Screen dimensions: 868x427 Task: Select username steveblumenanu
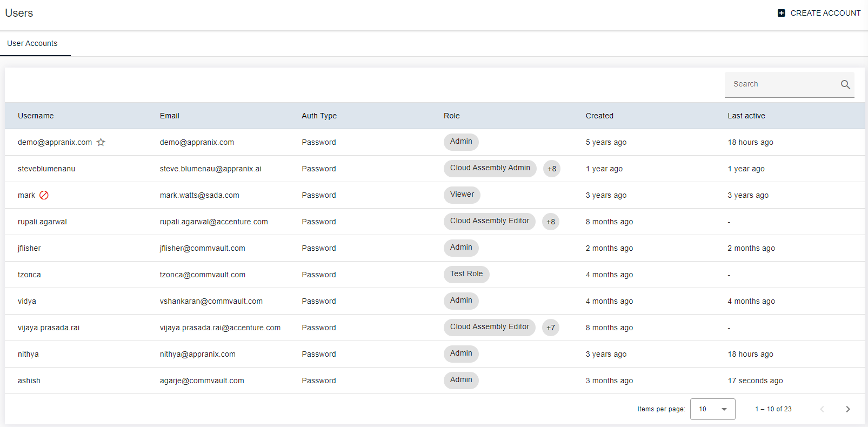(x=46, y=169)
